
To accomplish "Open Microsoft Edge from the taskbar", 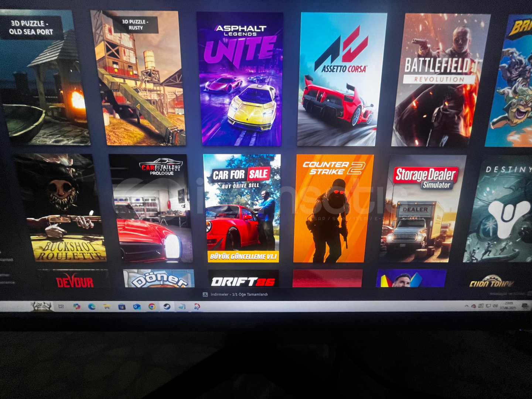I will 92,306.
